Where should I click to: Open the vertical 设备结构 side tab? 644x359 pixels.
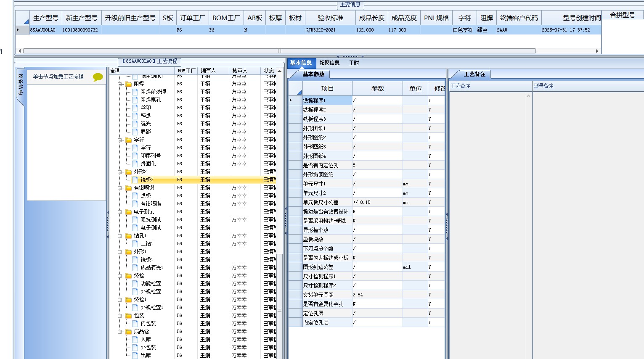21,84
